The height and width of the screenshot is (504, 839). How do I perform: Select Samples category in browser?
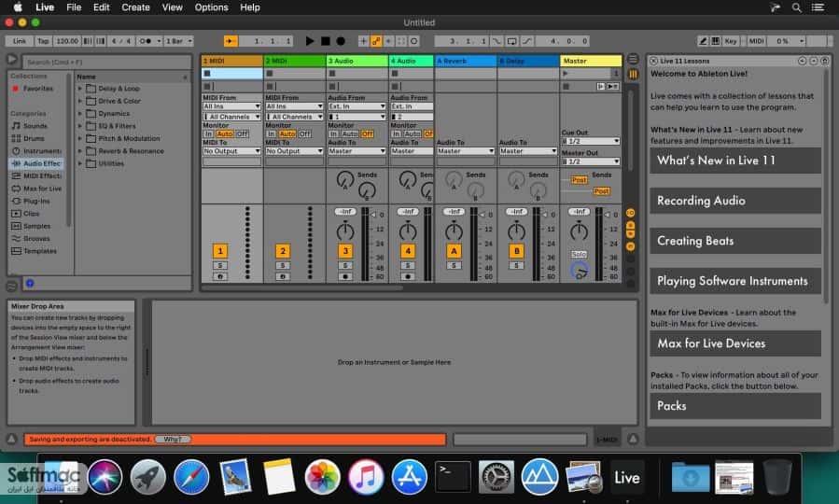point(36,226)
